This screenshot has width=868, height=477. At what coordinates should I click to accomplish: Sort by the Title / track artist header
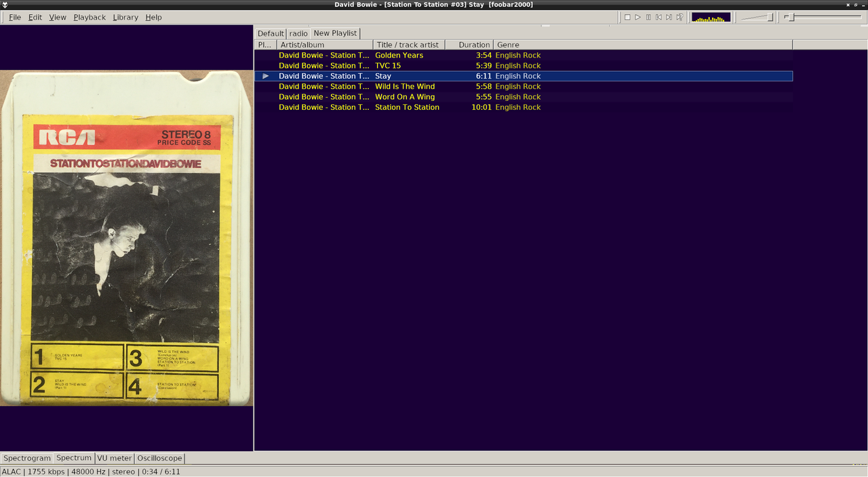[x=409, y=45]
